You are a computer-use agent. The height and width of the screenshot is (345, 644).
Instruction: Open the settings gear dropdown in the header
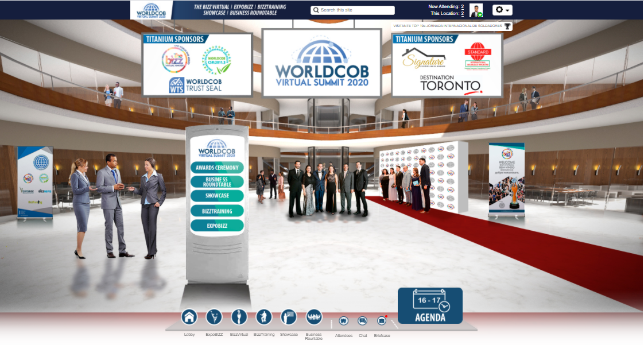(x=502, y=10)
